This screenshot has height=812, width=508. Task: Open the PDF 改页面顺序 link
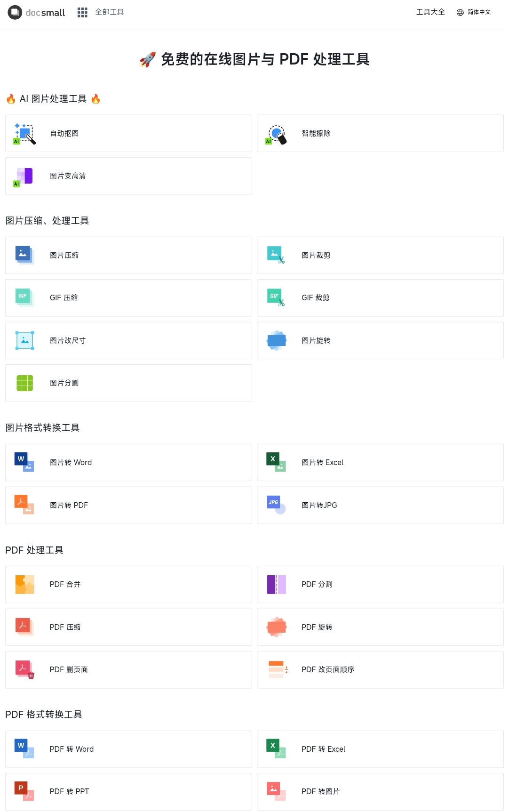pyautogui.click(x=381, y=670)
